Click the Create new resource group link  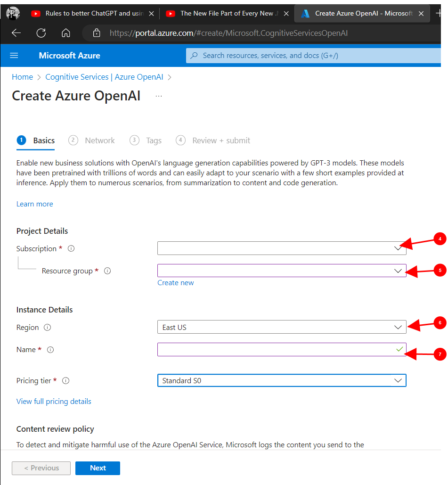pyautogui.click(x=175, y=283)
